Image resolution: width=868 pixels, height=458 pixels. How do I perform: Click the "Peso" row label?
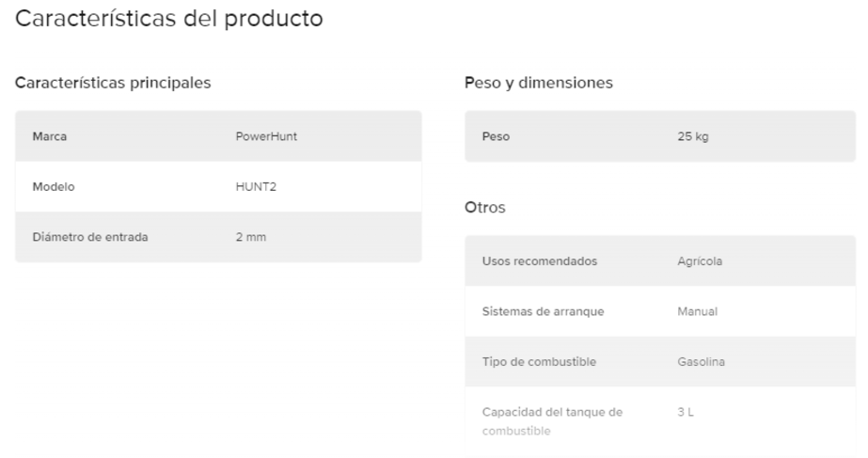(x=496, y=136)
